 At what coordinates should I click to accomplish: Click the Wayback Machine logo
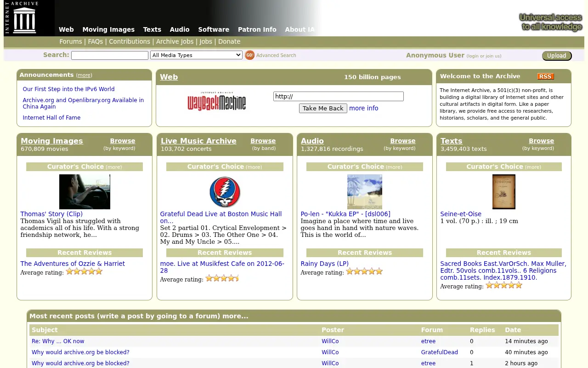(216, 101)
